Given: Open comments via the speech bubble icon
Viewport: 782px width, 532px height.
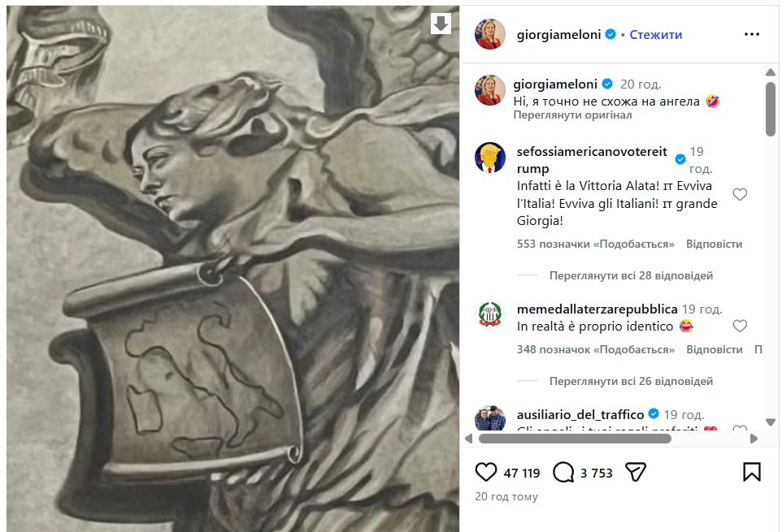Looking at the screenshot, I should coord(563,472).
